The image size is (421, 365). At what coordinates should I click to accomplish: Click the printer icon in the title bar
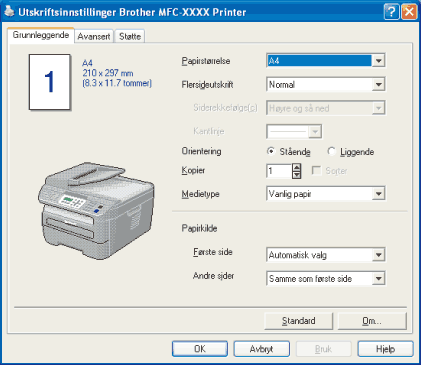point(9,12)
